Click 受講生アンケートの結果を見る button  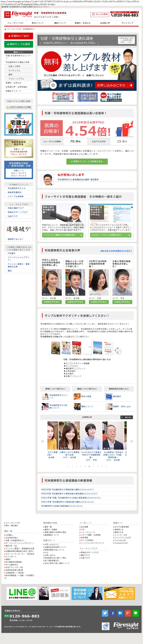(87, 162)
